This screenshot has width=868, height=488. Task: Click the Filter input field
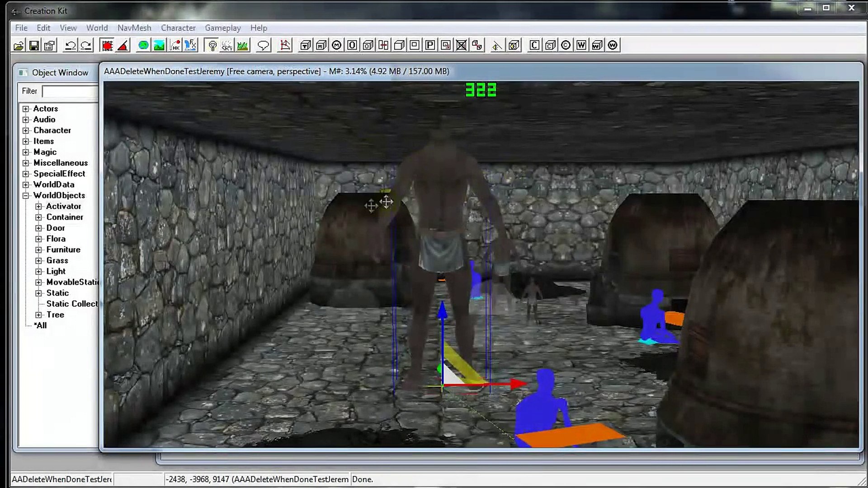(x=70, y=91)
